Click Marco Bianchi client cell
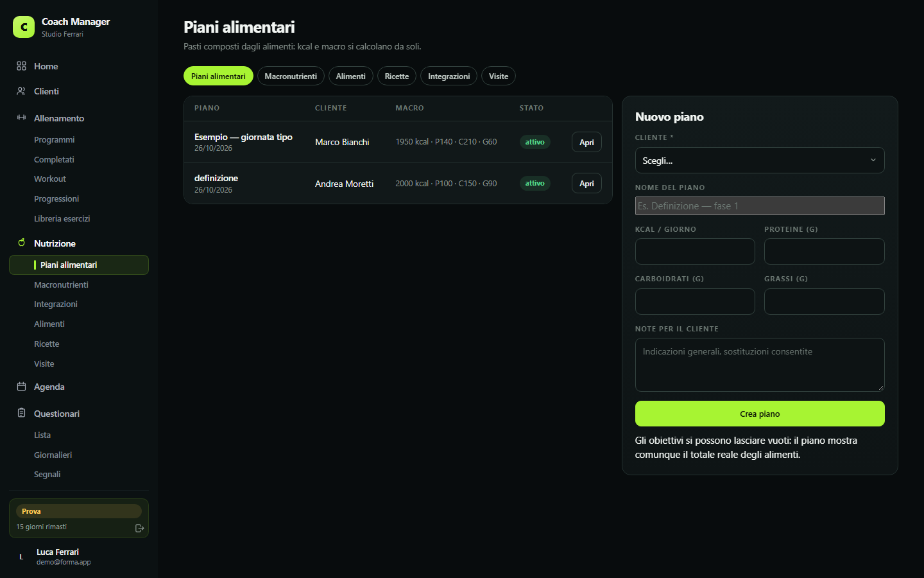924x578 pixels. [x=342, y=142]
